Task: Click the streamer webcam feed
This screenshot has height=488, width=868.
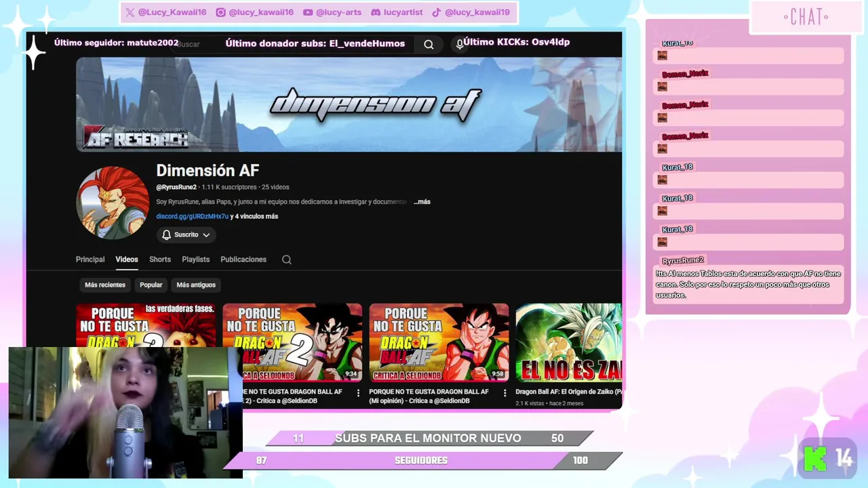Action: 125,413
